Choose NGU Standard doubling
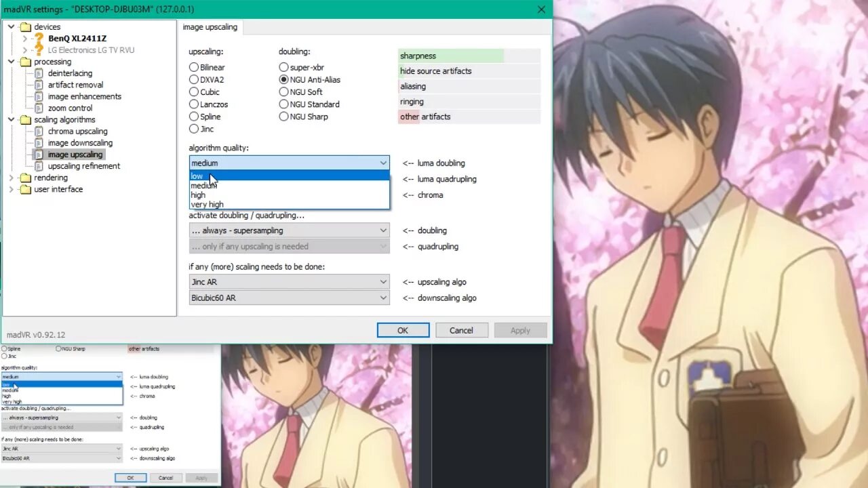This screenshot has height=488, width=868. (283, 104)
